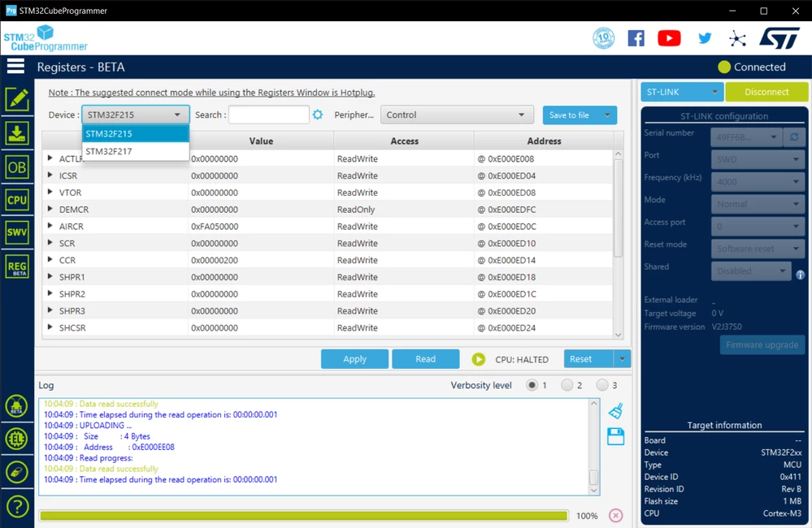The image size is (812, 528).
Task: Open the CPU panel icon
Action: click(17, 200)
